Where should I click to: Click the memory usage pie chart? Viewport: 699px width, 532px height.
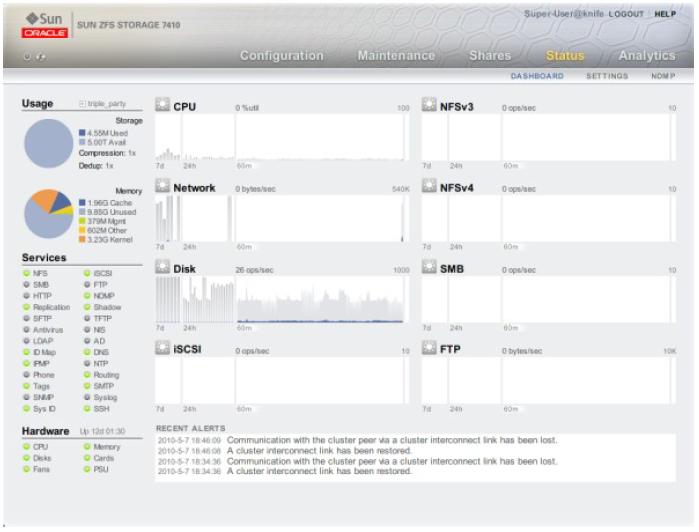(48, 214)
